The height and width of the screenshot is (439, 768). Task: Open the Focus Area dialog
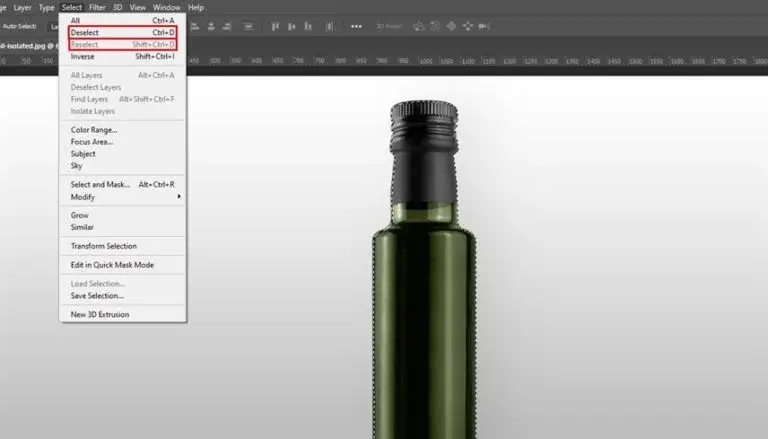click(122, 142)
